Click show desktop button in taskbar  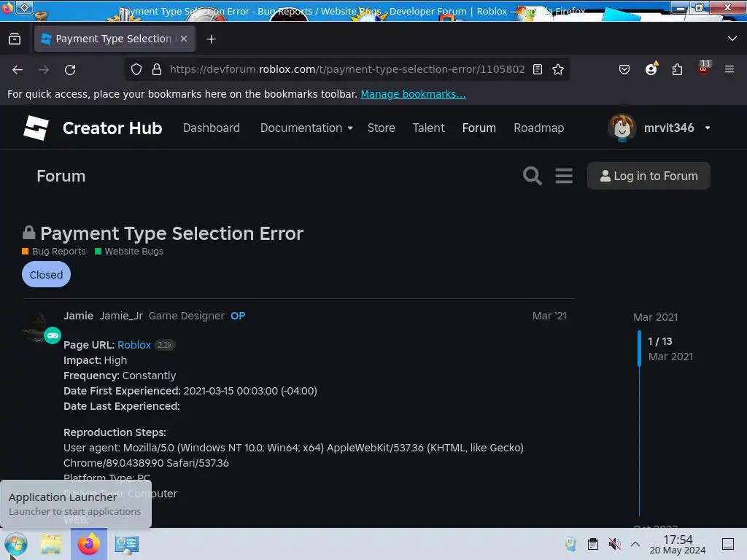click(728, 544)
